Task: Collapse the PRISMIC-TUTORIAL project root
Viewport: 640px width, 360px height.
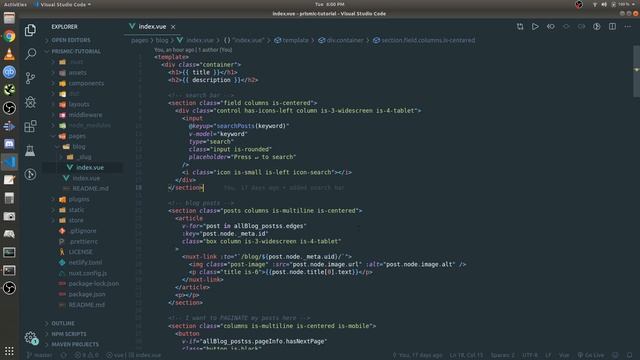Action: pyautogui.click(x=76, y=51)
